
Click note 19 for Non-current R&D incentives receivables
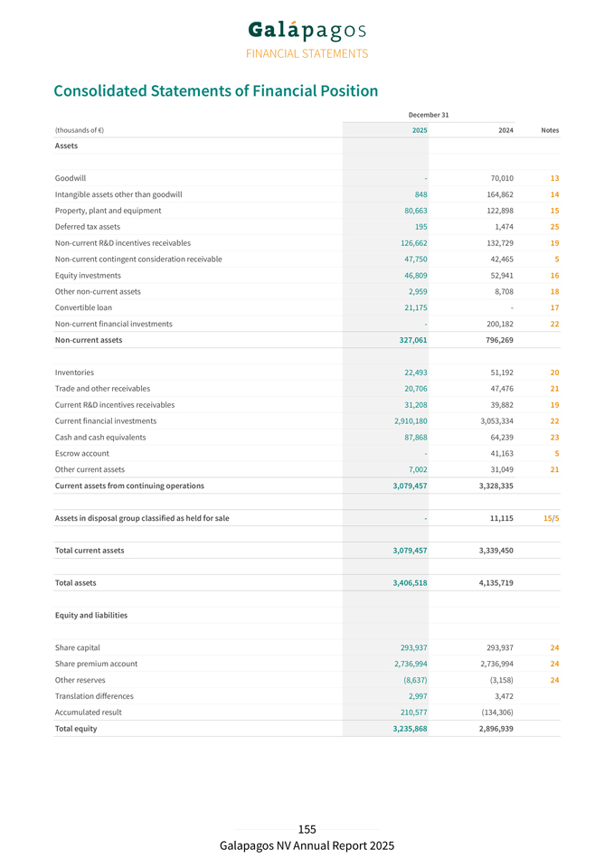[554, 243]
